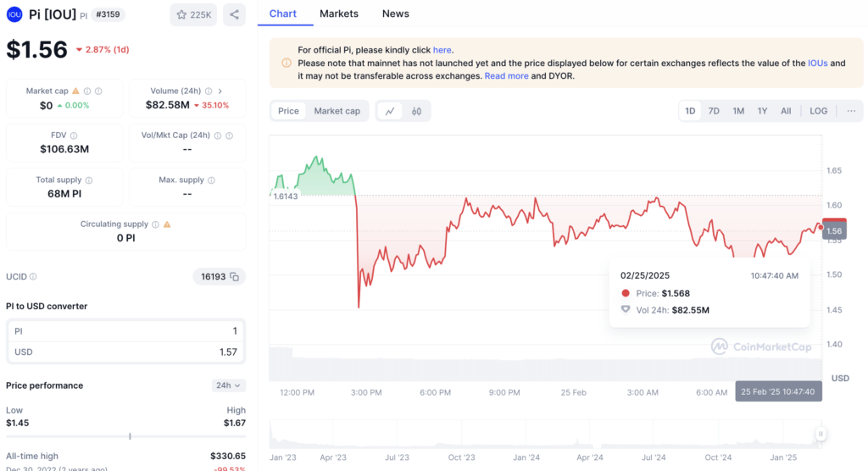Viewport: 868px width, 471px height.
Task: Click the 1.6143 opening price label
Action: (x=286, y=197)
